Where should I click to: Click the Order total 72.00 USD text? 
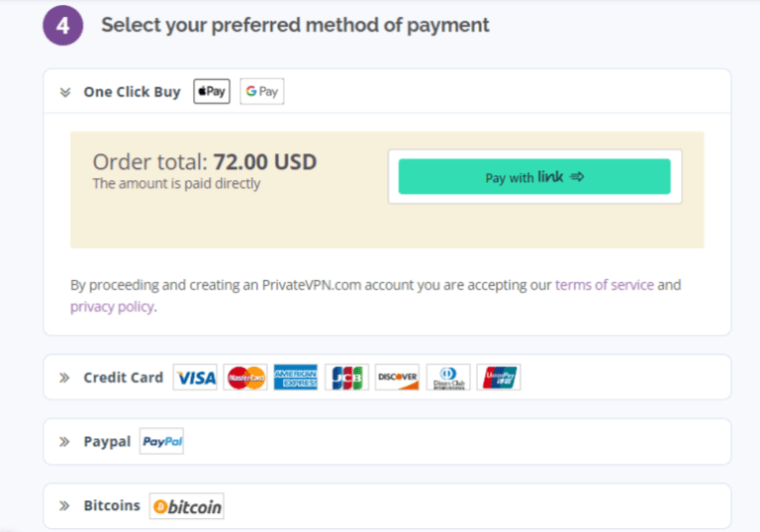[205, 161]
